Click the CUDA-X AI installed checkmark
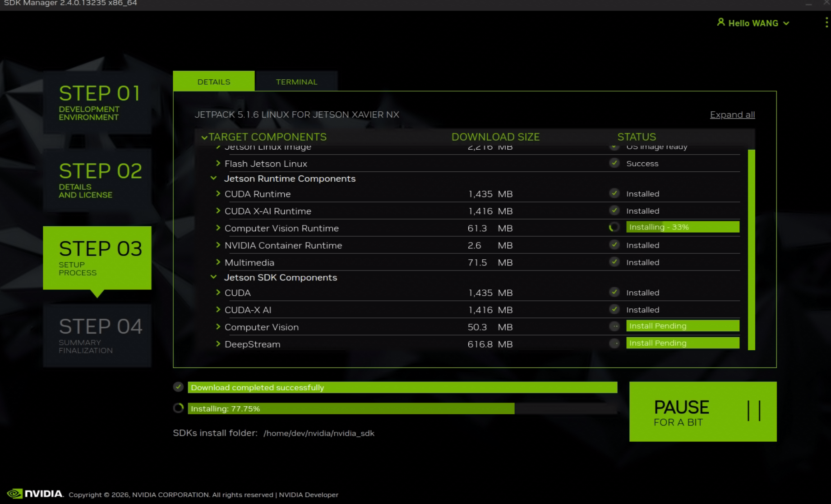Image resolution: width=831 pixels, height=504 pixels. [614, 309]
